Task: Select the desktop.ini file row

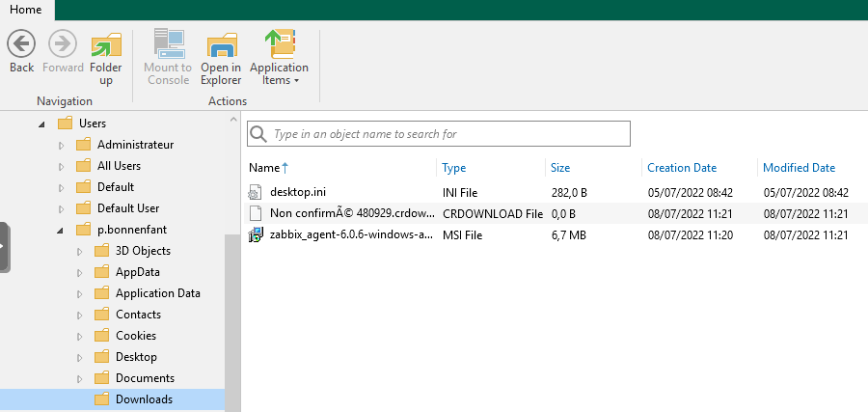Action: (x=555, y=193)
